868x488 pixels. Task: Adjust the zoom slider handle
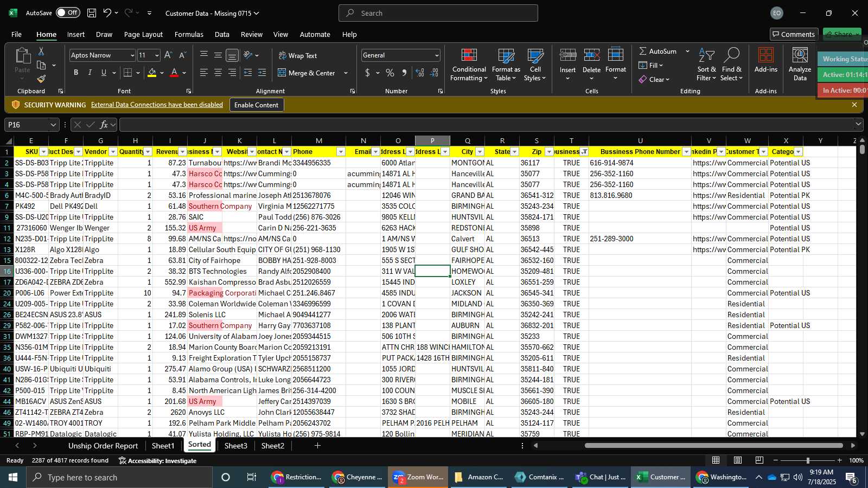coord(808,460)
